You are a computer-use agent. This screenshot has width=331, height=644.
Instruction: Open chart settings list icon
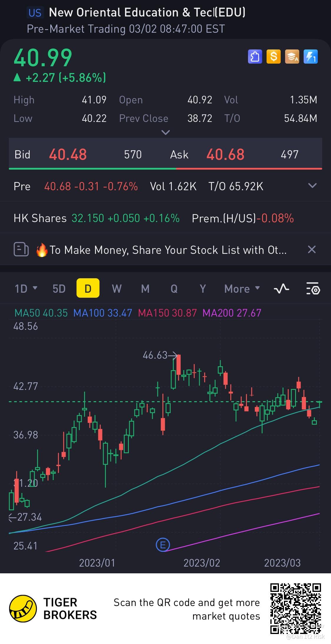[x=313, y=289]
